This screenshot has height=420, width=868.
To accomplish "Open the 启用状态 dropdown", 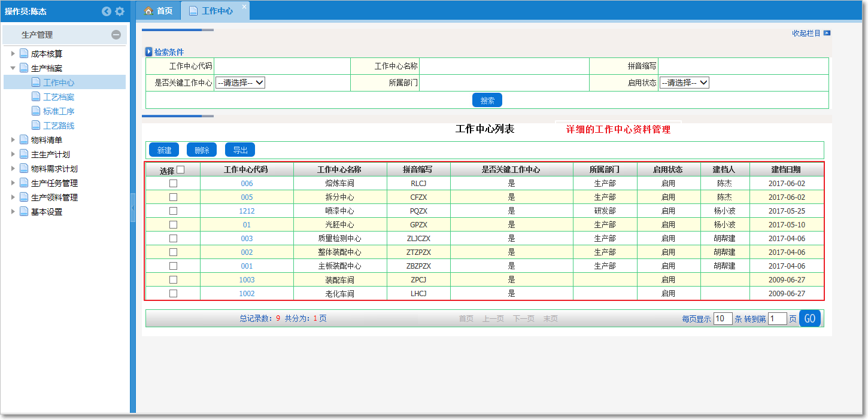I will (684, 83).
